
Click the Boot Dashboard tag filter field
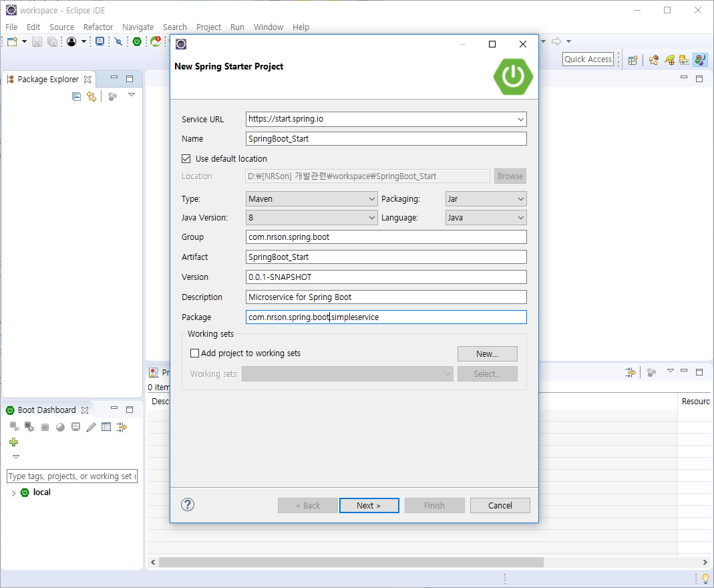pyautogui.click(x=72, y=476)
